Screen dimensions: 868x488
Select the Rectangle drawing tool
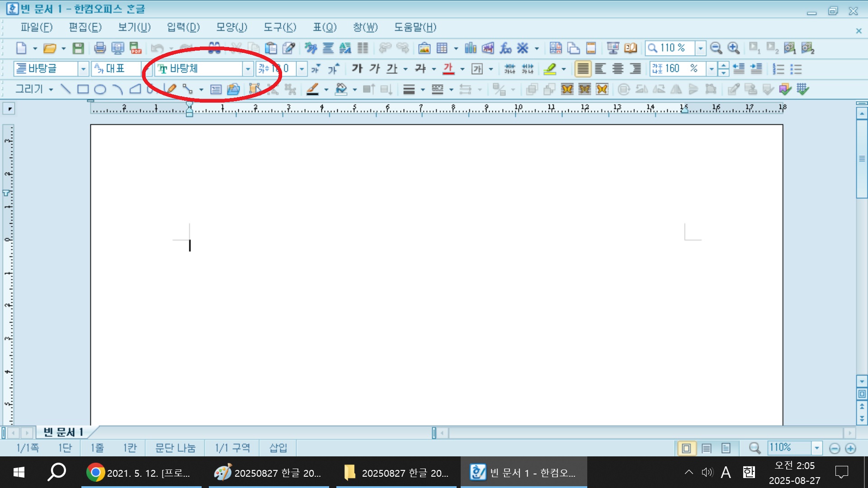[x=83, y=89]
